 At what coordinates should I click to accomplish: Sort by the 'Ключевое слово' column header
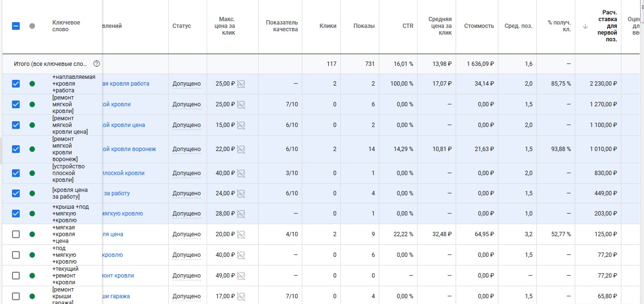click(x=66, y=26)
